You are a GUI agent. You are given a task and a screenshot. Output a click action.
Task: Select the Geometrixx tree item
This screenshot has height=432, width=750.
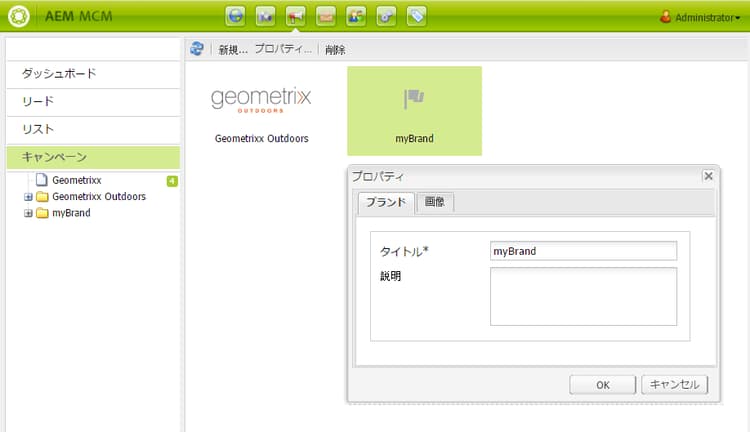pos(77,180)
